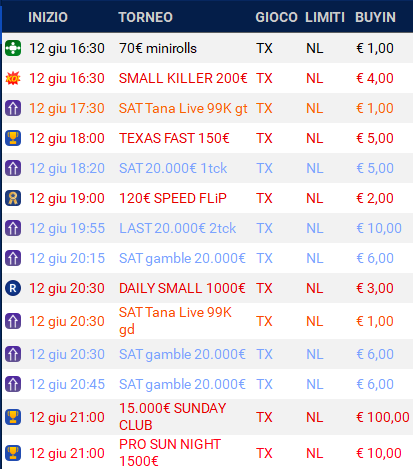Sort by the LIMITI column header
The height and width of the screenshot is (469, 413).
tap(325, 17)
